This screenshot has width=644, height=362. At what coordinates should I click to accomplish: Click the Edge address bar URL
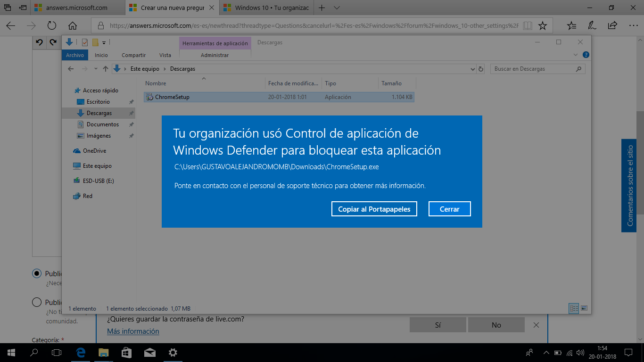314,26
